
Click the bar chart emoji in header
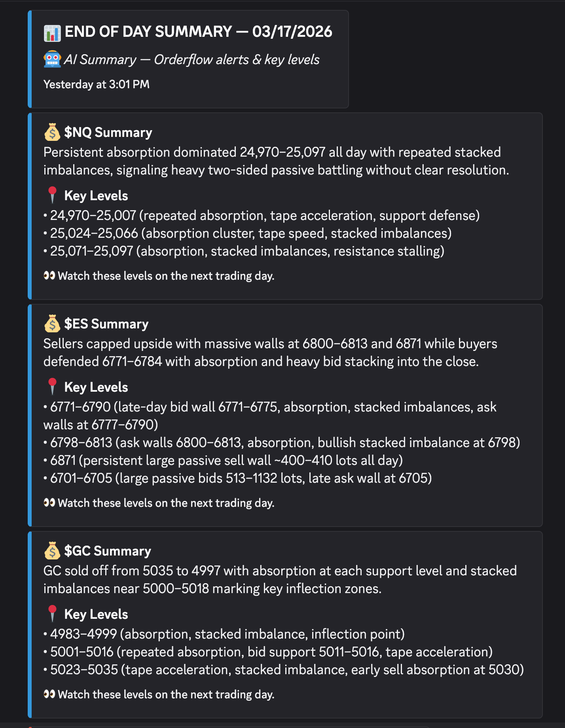pyautogui.click(x=52, y=33)
